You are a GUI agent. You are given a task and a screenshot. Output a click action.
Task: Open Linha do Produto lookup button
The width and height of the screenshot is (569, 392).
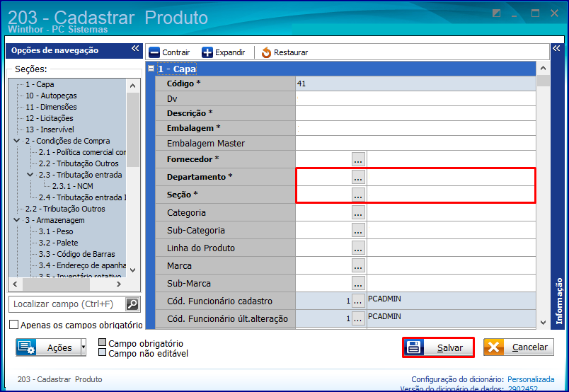click(358, 248)
